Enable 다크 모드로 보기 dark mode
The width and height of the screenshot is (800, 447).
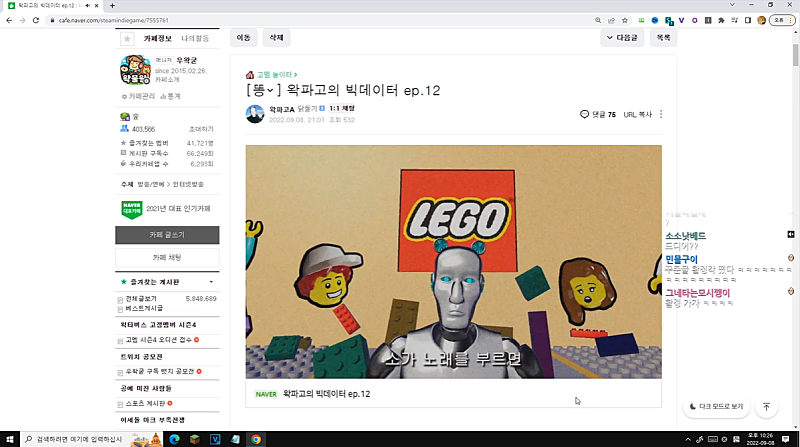716,407
